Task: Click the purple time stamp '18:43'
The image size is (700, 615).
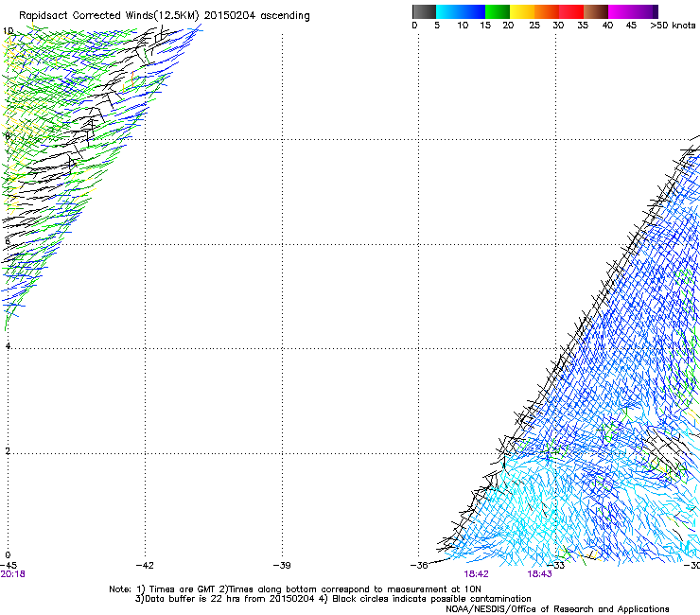Action: 539,574
